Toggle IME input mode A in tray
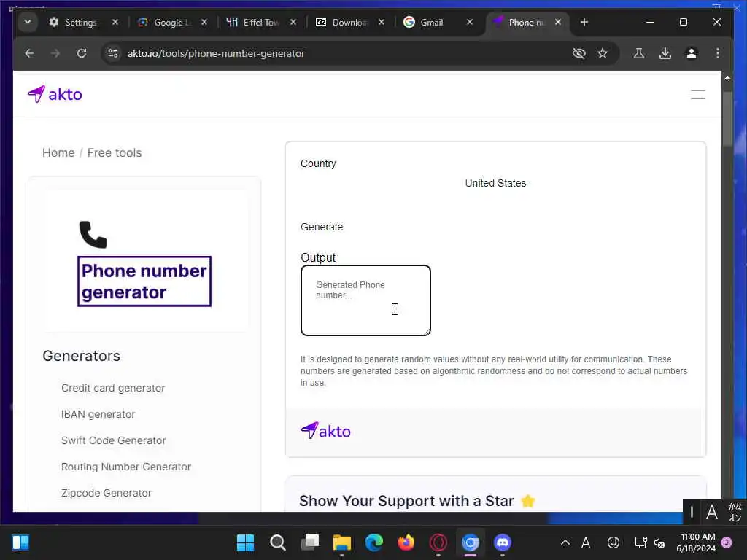This screenshot has height=560, width=747. (586, 542)
